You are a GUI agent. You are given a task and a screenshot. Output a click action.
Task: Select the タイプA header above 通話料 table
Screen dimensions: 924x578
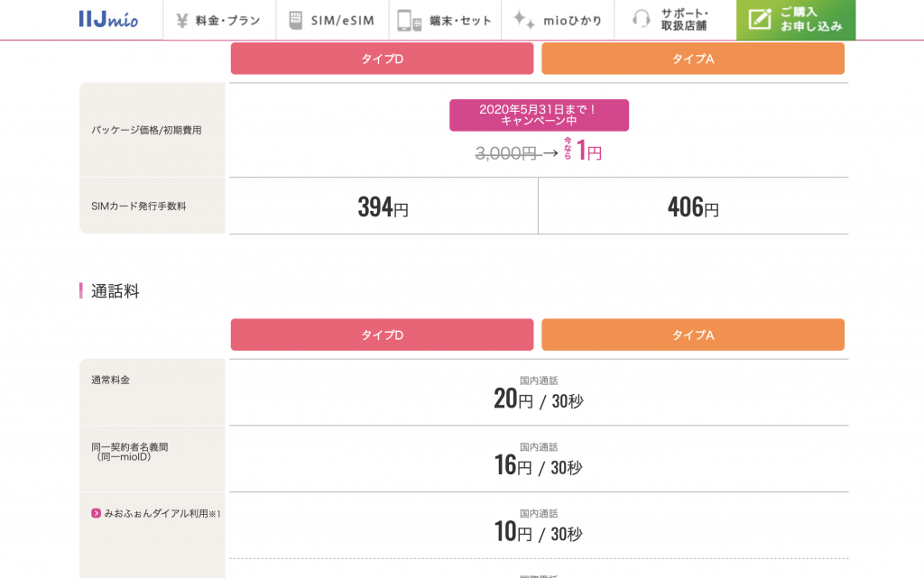[693, 335]
